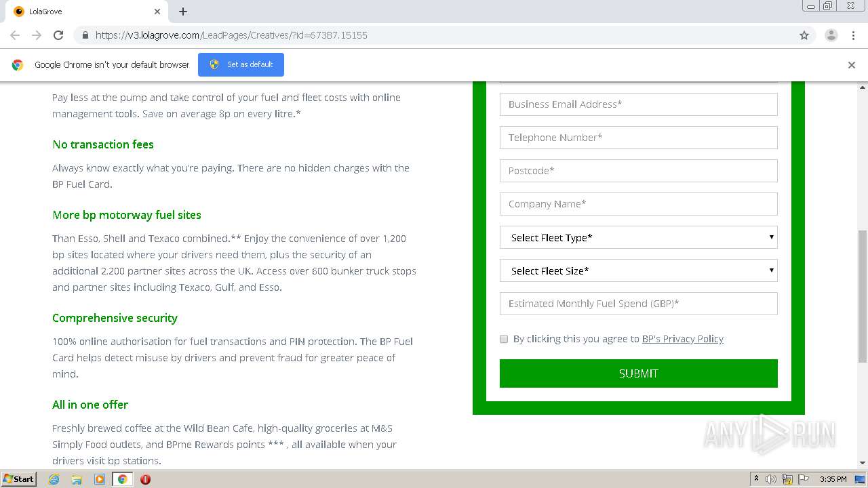Open File Explorer from taskbar

point(77,479)
